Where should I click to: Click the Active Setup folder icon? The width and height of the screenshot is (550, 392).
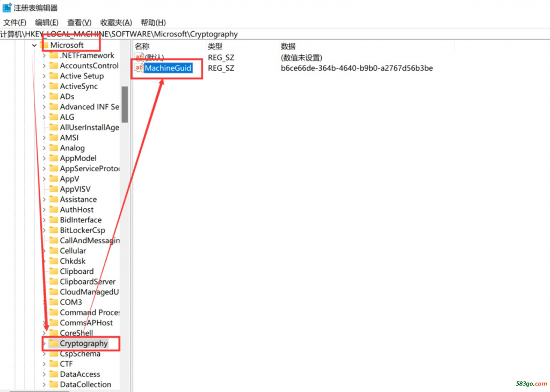click(x=54, y=76)
